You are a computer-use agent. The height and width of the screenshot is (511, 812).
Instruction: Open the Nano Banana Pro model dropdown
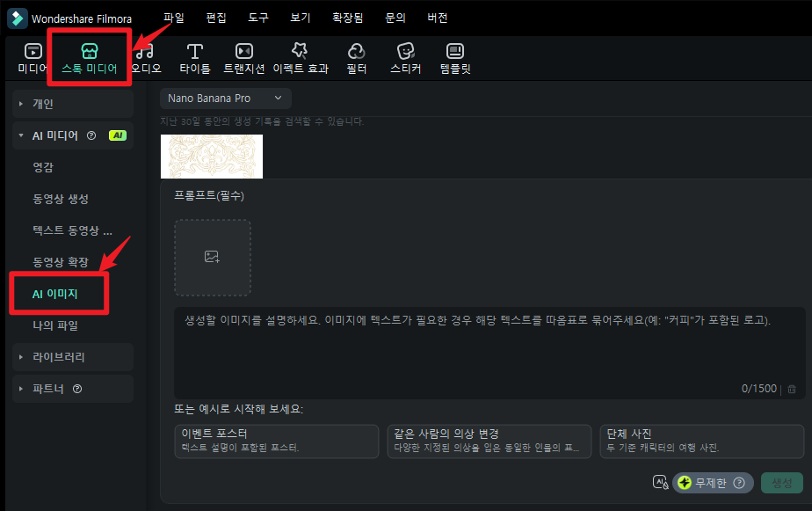point(225,99)
